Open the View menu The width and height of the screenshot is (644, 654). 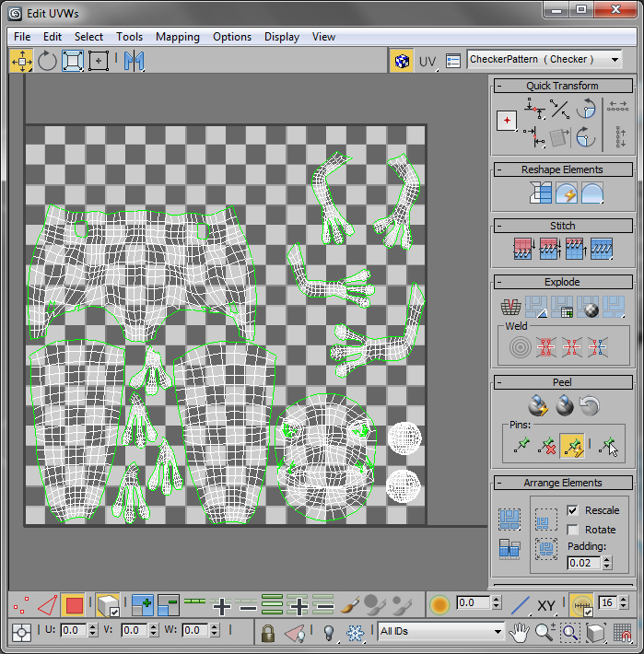(x=323, y=37)
